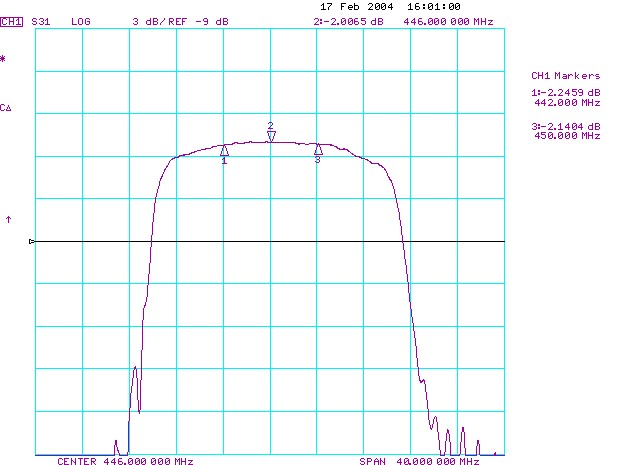Click the S31 measurement label
This screenshot has height=465, width=640.
point(41,22)
